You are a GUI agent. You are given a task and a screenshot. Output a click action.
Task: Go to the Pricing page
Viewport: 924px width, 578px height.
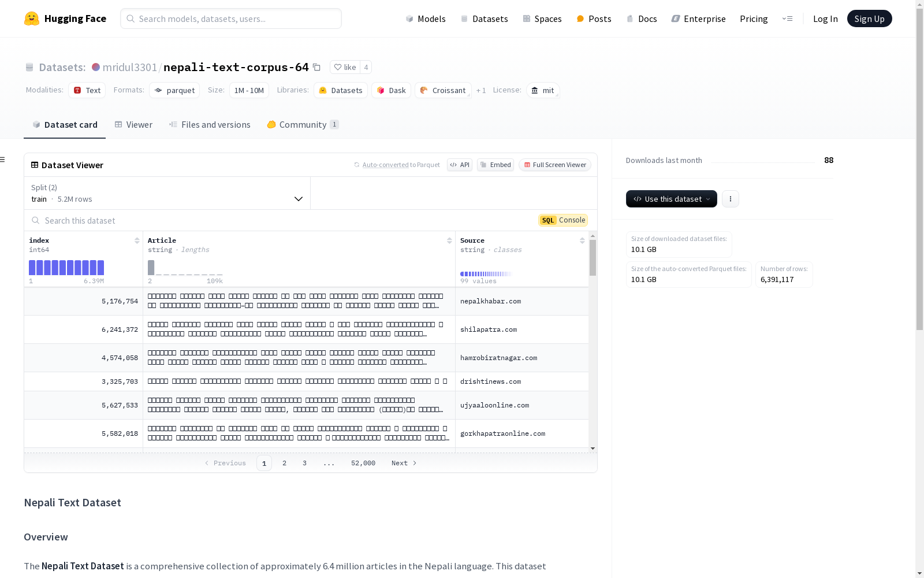[754, 18]
